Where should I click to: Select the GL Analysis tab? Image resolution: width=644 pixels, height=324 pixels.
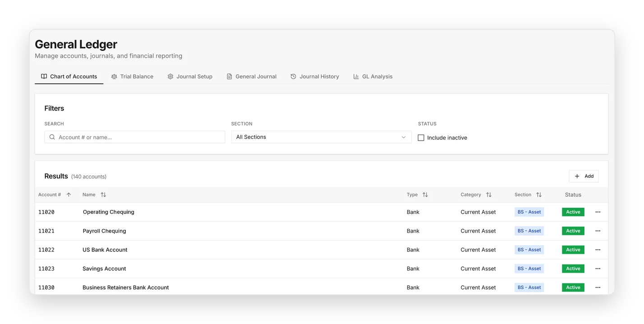coord(373,77)
